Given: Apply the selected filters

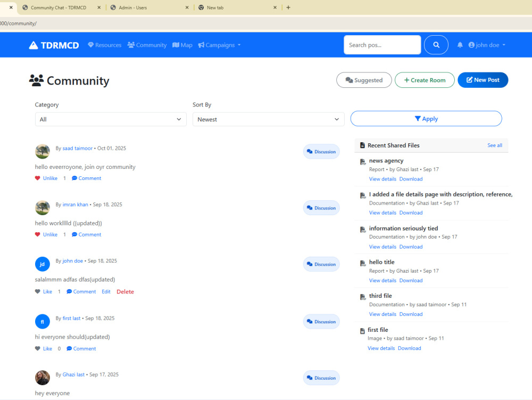Looking at the screenshot, I should [426, 118].
